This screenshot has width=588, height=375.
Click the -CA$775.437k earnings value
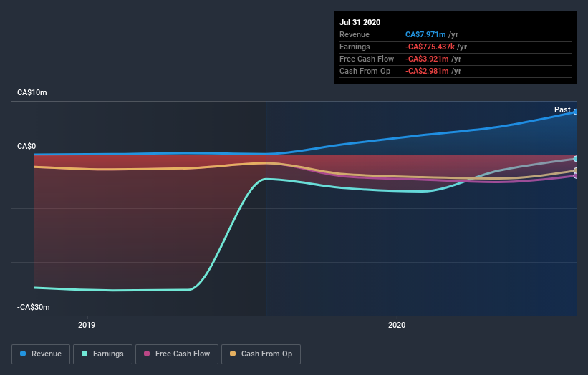tap(430, 47)
